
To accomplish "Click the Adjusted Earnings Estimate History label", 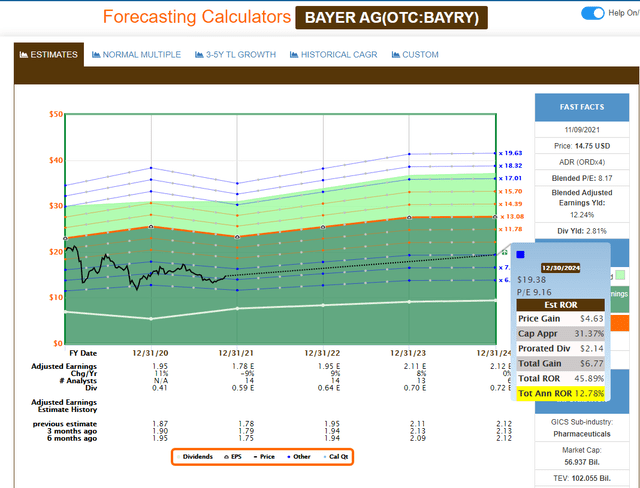I will (64, 406).
